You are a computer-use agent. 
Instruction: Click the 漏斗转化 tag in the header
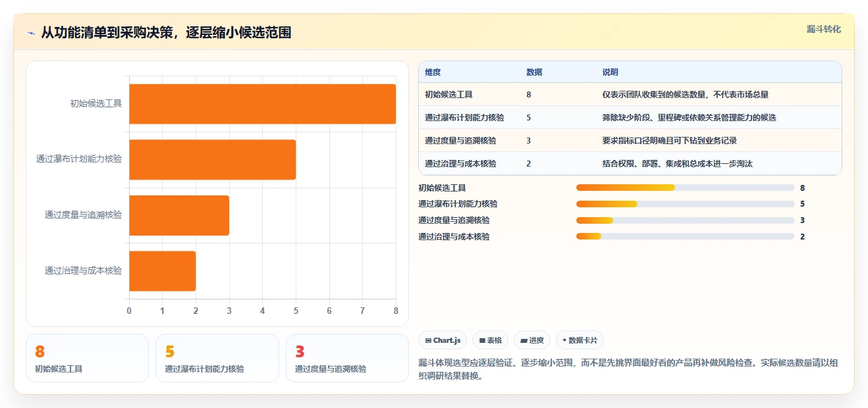click(824, 29)
